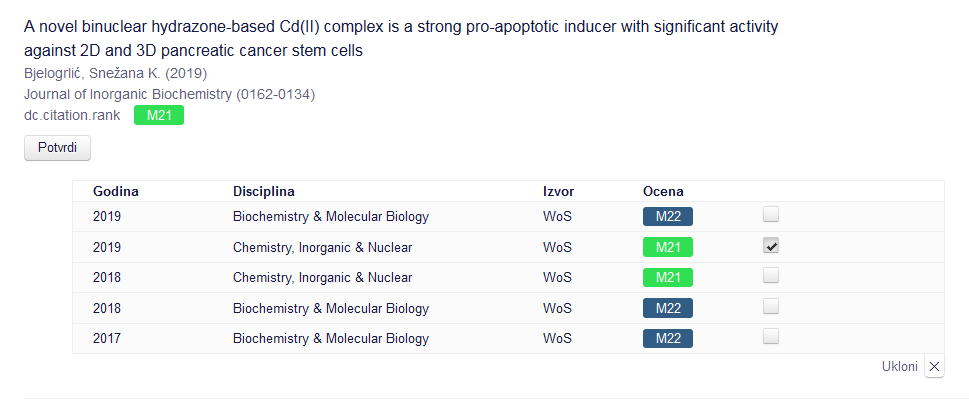Click the M22 badge in 2018 Biochemistry row
This screenshot has height=400, width=969.
point(668,308)
